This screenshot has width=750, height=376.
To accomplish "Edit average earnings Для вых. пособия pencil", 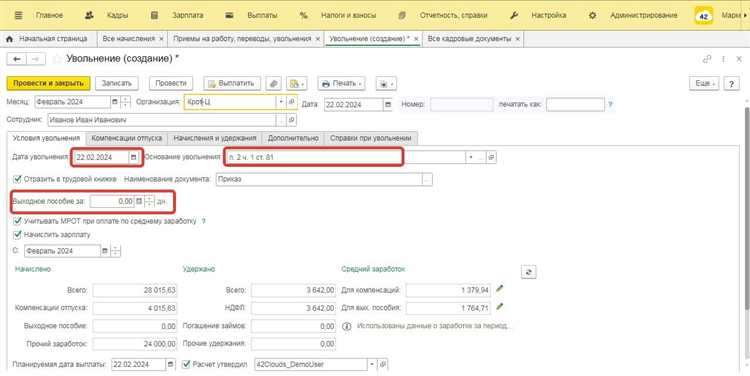I will pos(500,306).
